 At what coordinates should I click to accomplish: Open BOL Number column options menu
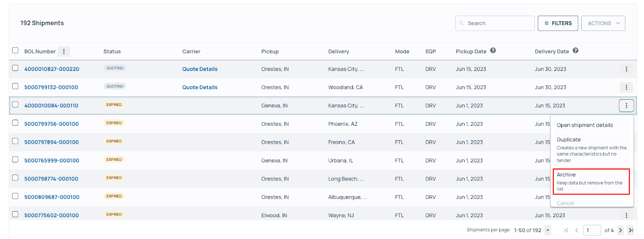pyautogui.click(x=64, y=51)
